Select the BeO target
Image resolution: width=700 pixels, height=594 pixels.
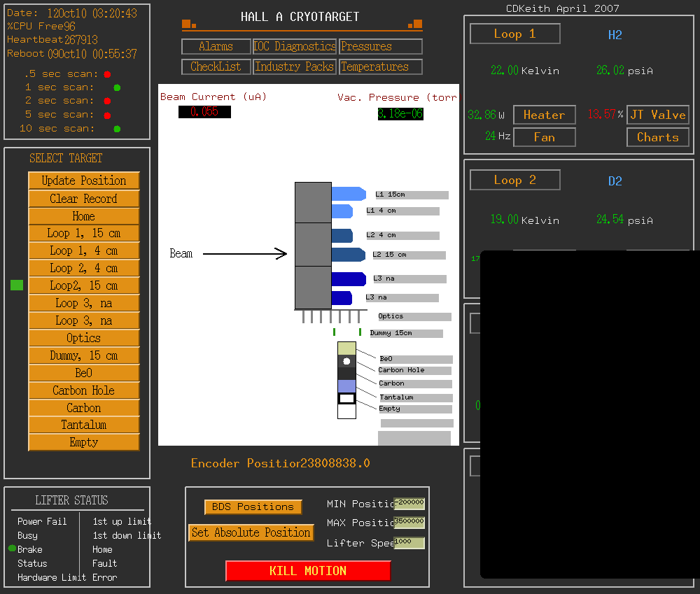(84, 373)
